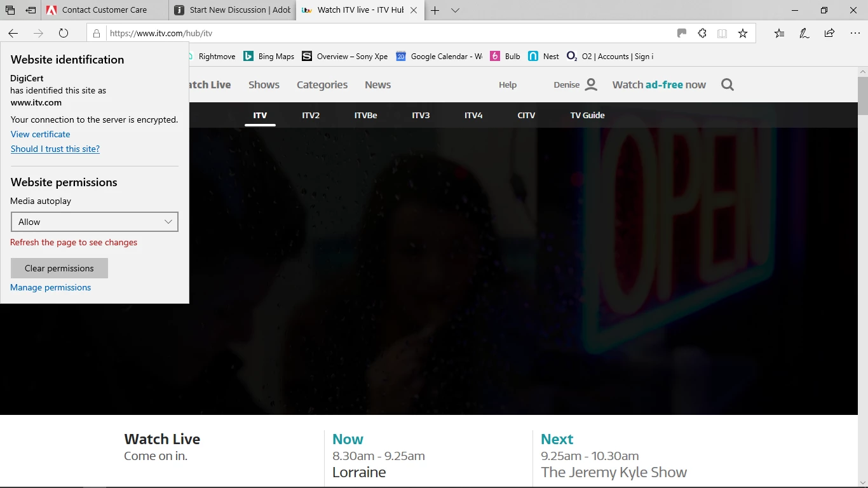Select ITV3 channel tab
The height and width of the screenshot is (488, 868).
click(421, 115)
